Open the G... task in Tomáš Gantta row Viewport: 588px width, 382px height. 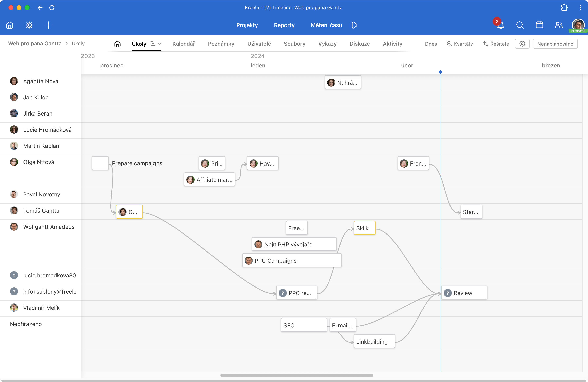129,212
